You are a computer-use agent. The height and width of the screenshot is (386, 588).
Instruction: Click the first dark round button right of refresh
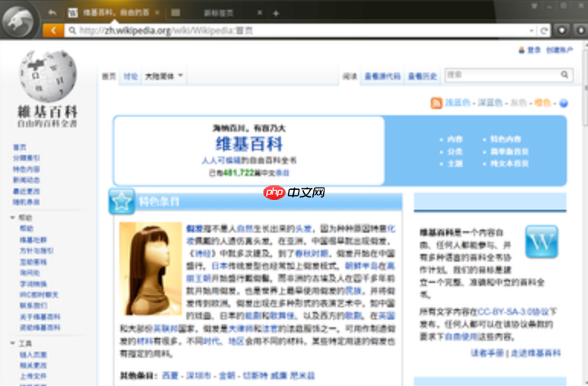[562, 31]
